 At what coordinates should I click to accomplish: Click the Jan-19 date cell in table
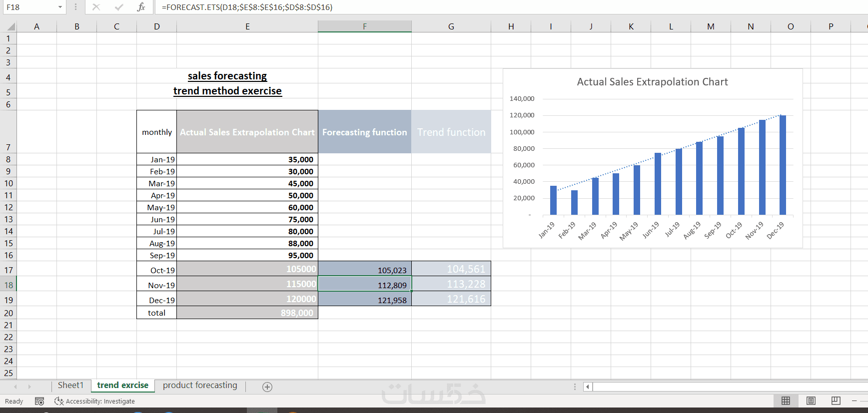pyautogui.click(x=157, y=159)
